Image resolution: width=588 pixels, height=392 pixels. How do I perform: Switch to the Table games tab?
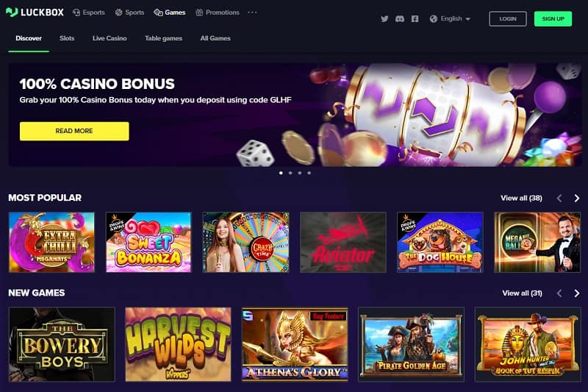(163, 38)
